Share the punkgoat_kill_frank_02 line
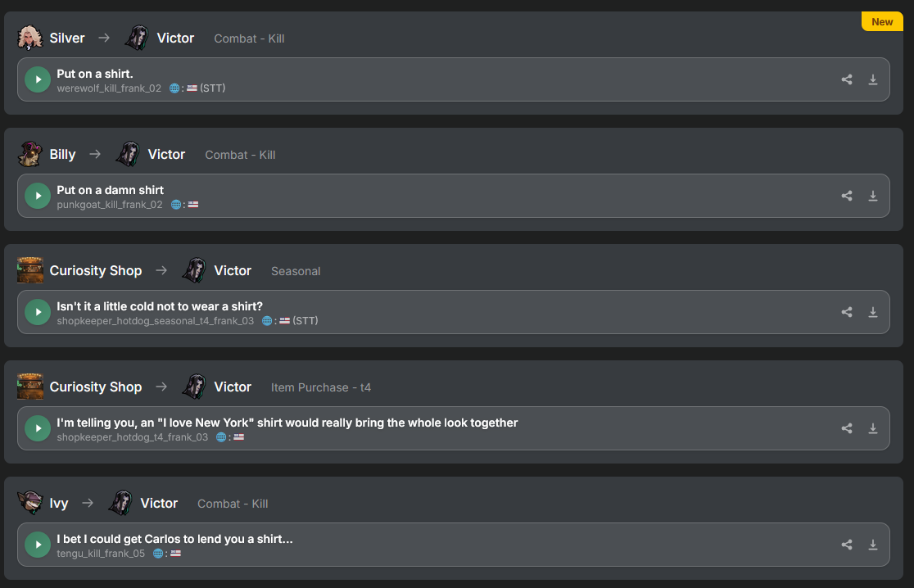 [x=847, y=196]
